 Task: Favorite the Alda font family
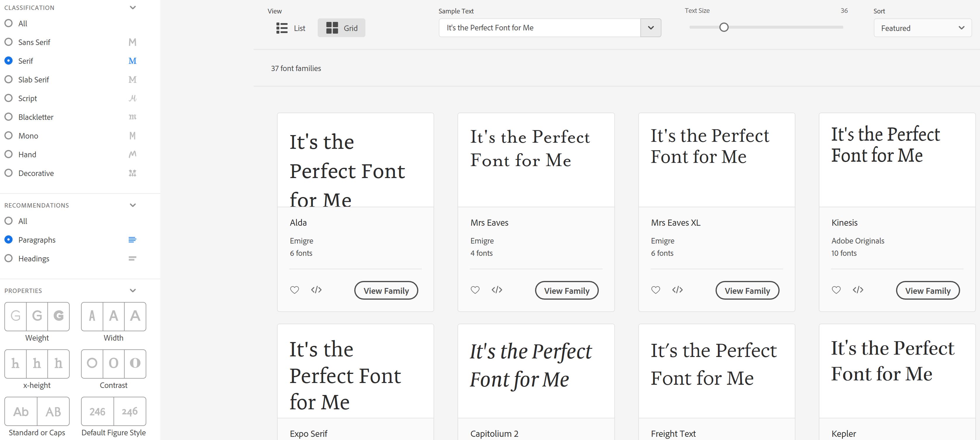295,290
